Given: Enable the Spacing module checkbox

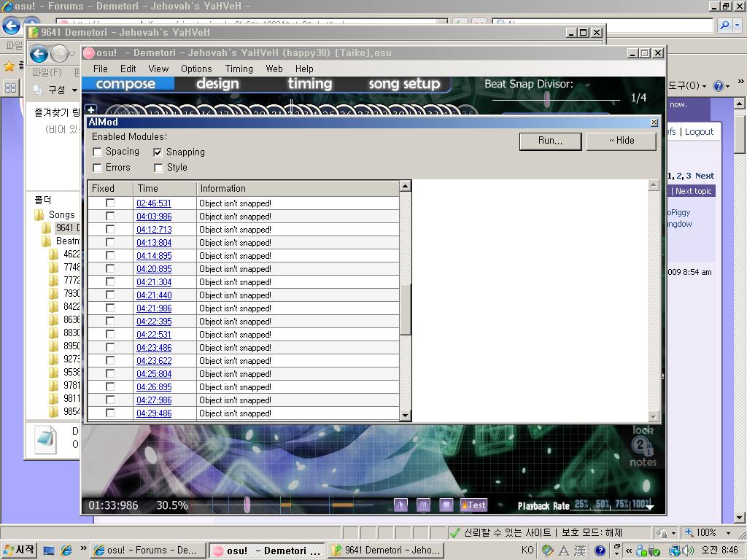Looking at the screenshot, I should pyautogui.click(x=97, y=152).
